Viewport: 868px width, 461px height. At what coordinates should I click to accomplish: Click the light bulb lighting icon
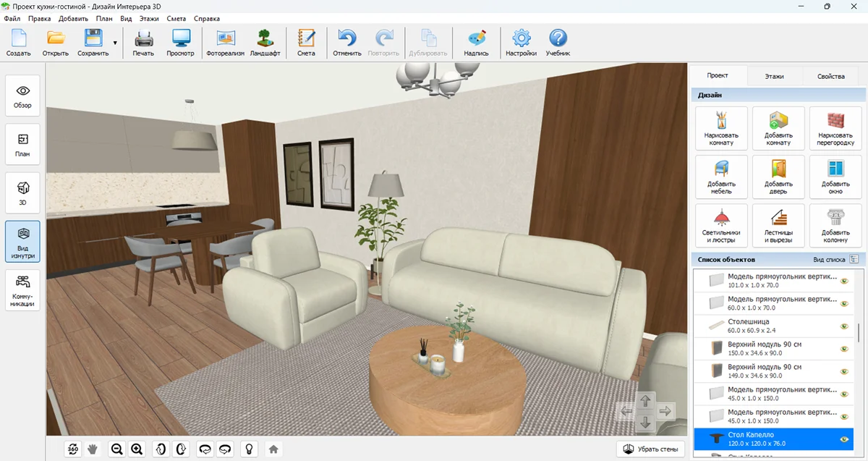click(x=249, y=449)
